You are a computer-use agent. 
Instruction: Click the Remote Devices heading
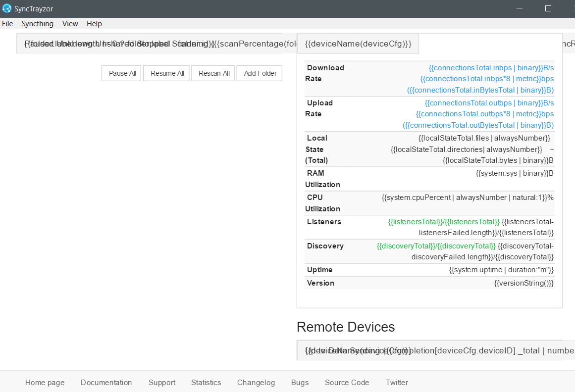coord(346,327)
